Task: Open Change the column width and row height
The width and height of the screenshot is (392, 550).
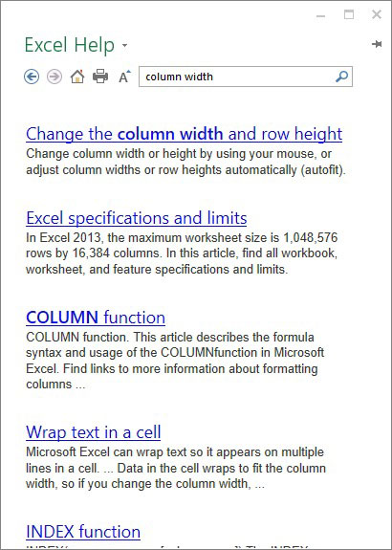Action: click(185, 134)
